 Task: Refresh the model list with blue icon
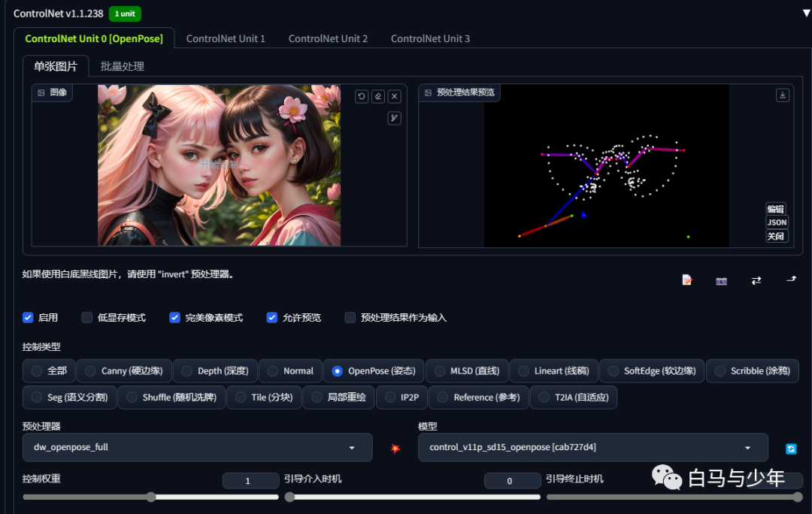coord(791,449)
